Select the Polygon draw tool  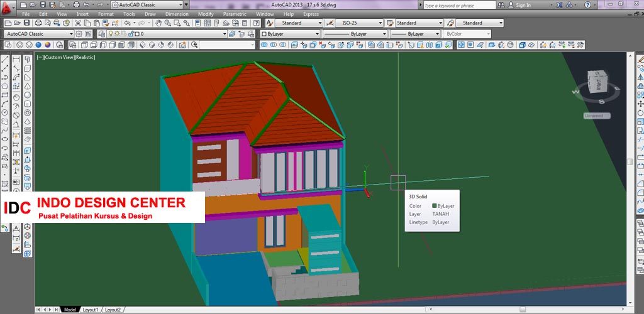[x=5, y=86]
